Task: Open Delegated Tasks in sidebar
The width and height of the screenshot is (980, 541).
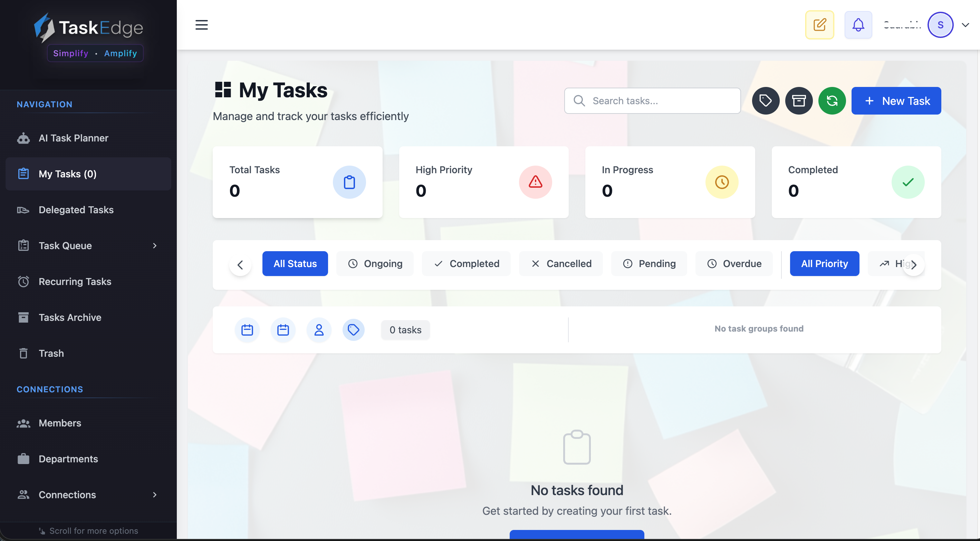Action: (x=76, y=210)
